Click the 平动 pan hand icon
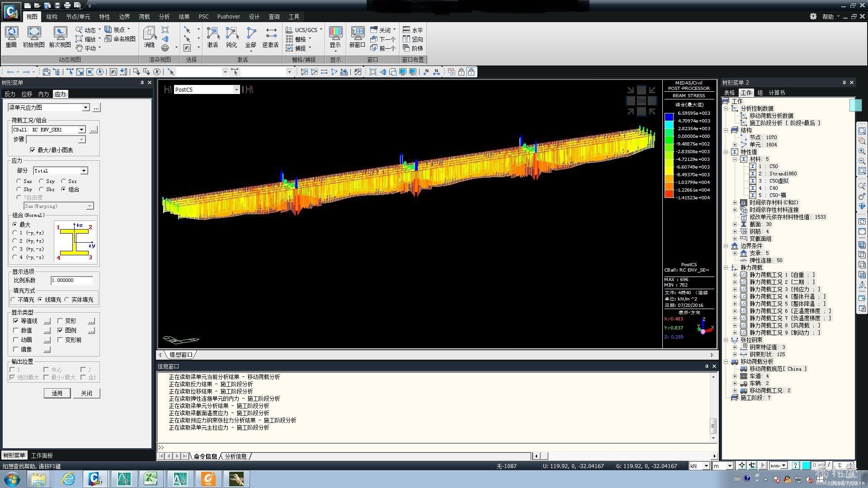 click(79, 48)
